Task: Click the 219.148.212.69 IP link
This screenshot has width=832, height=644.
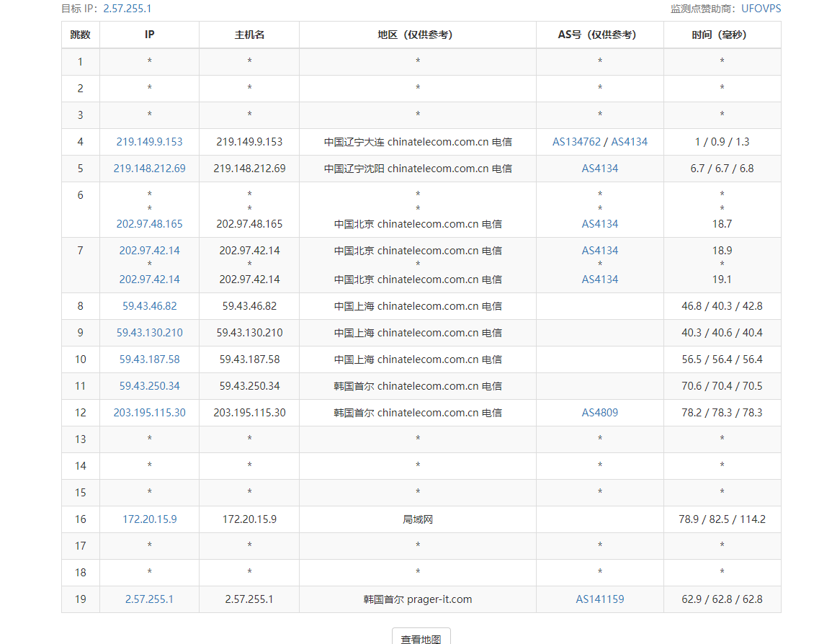Action: tap(149, 169)
